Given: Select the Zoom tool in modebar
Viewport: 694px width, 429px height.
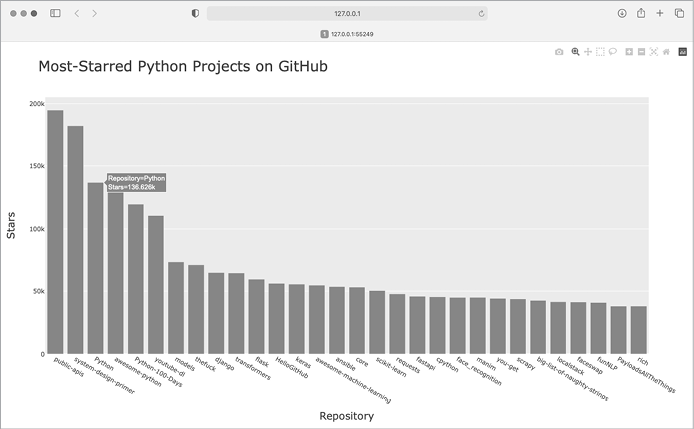Looking at the screenshot, I should [575, 52].
